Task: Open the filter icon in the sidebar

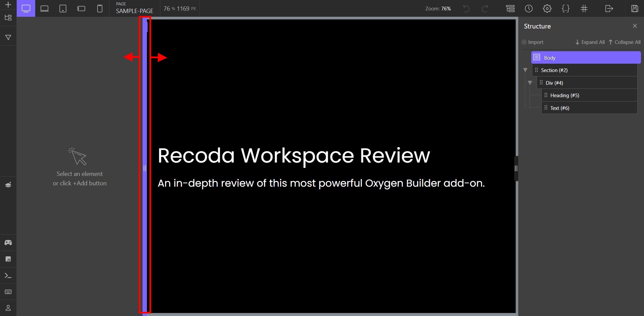Action: pyautogui.click(x=8, y=37)
